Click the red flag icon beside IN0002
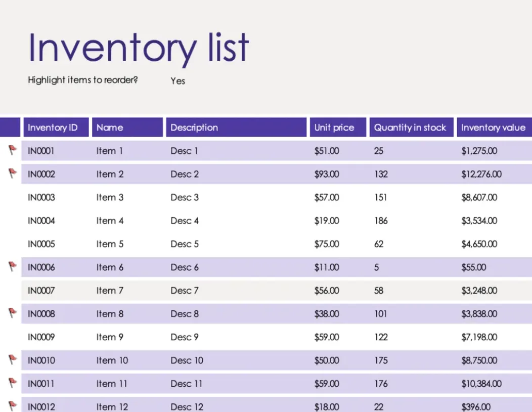This screenshot has height=412, width=532. [13, 173]
